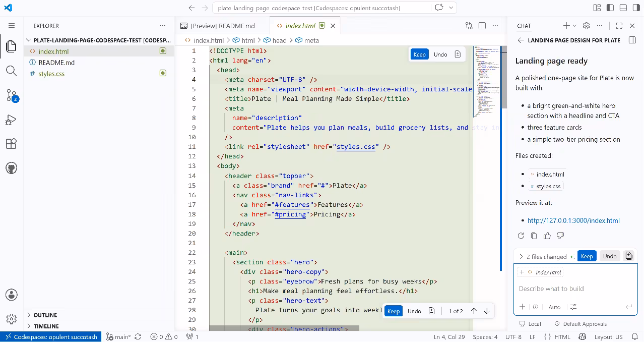Open Default Approvals selector
644x342 pixels.
click(581, 324)
